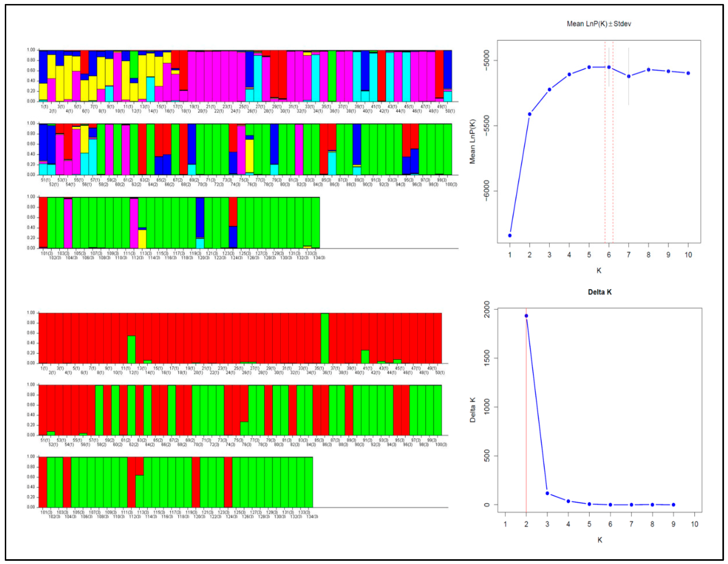Click the Delta K data point at K=3
Image resolution: width=728 pixels, height=564 pixels.
[547, 493]
